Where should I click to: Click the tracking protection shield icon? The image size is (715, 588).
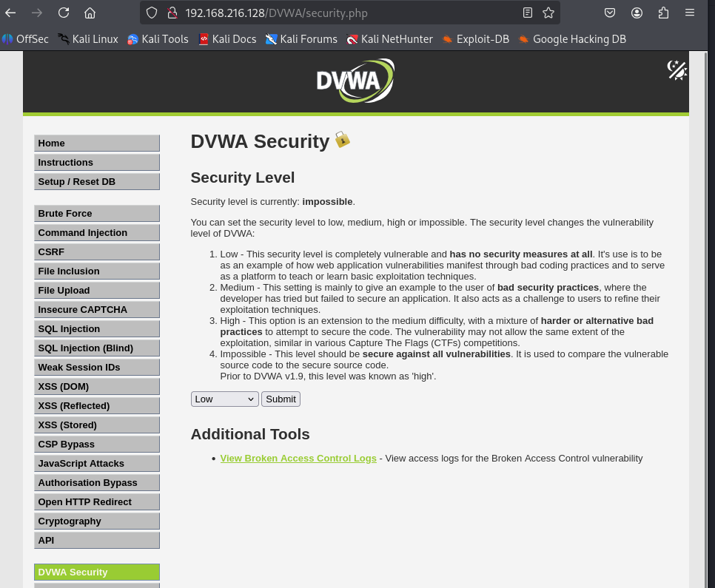152,13
